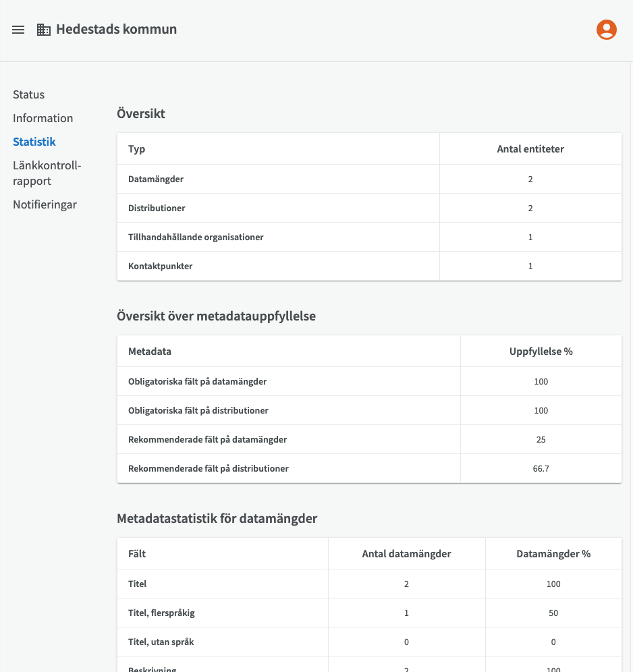633x672 pixels.
Task: Click the 25 percent value
Action: coord(541,440)
